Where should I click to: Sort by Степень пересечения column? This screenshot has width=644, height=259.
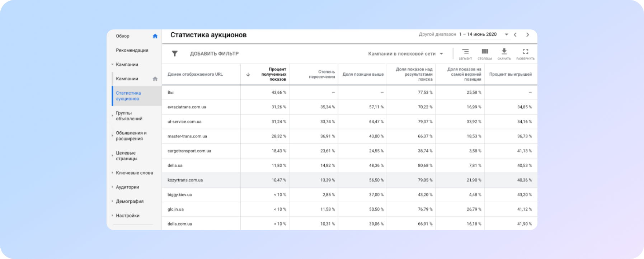click(x=322, y=74)
